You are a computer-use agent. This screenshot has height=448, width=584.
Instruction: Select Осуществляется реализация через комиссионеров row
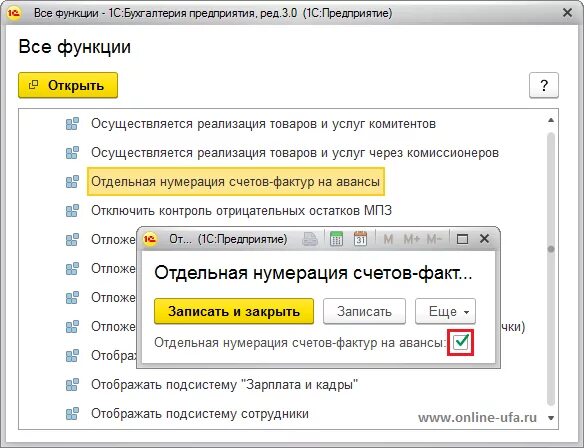tap(295, 153)
